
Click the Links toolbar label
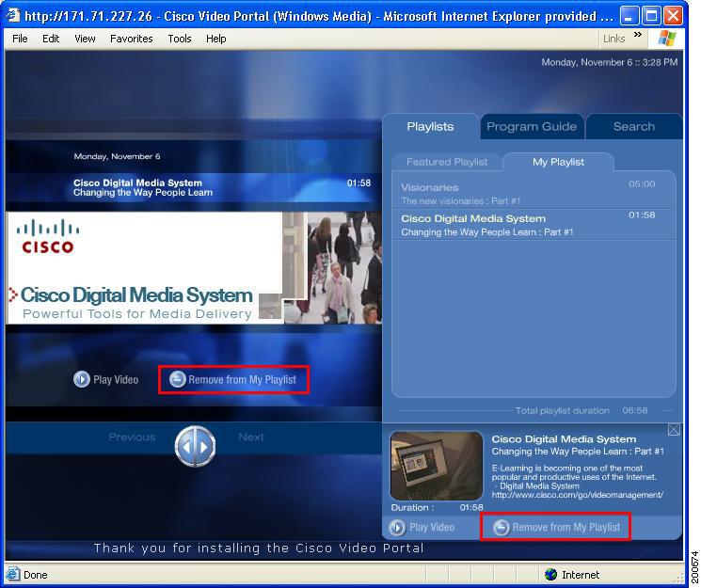[613, 39]
